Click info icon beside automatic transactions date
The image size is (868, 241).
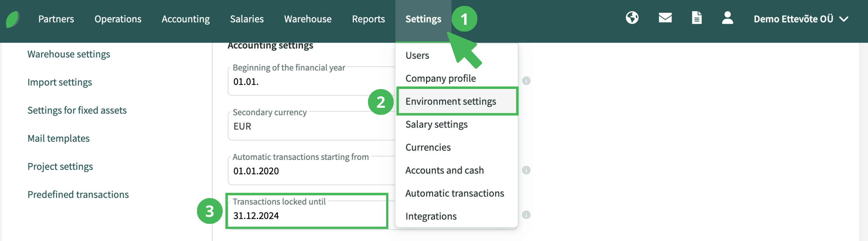tap(526, 170)
